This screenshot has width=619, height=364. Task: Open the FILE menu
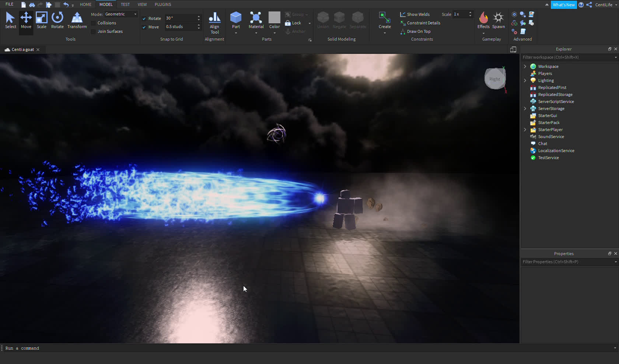click(9, 4)
